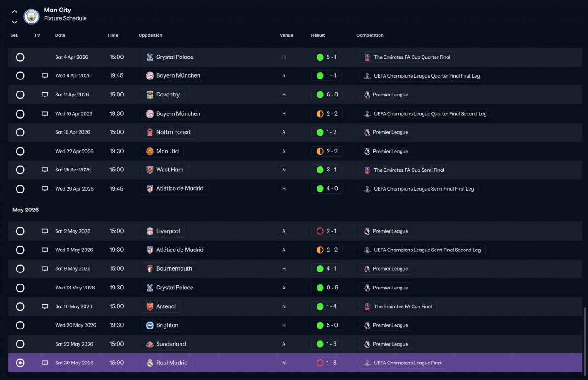Viewport: 588px width, 380px height.
Task: Click the TV icon on West Ham row
Action: (x=45, y=170)
